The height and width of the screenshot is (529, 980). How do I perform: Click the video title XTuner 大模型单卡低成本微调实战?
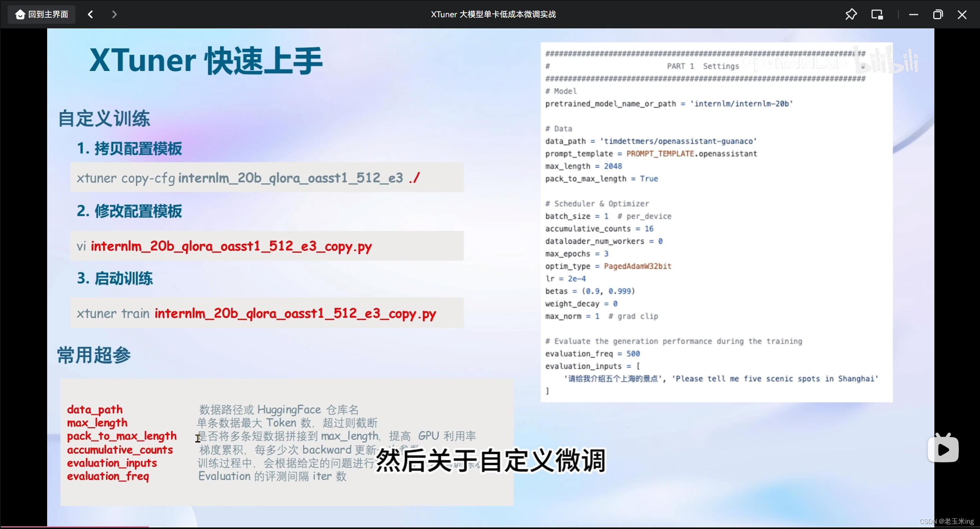click(492, 14)
